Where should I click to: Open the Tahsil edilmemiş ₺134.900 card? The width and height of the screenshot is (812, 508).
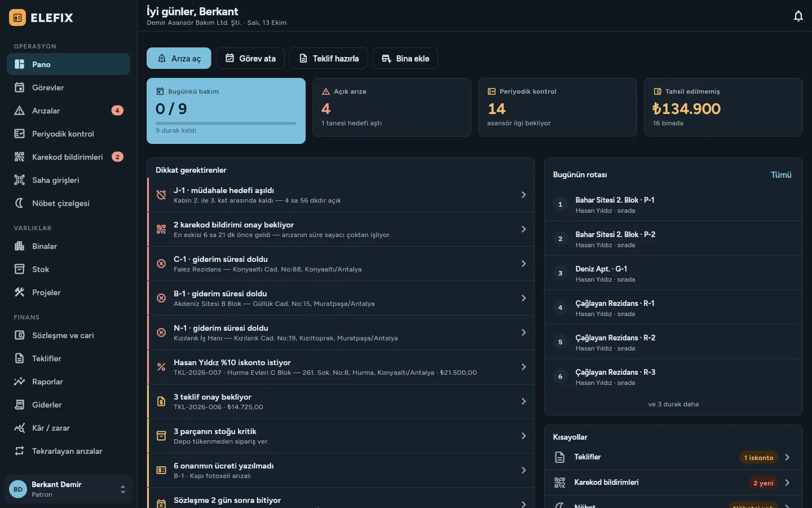point(723,107)
